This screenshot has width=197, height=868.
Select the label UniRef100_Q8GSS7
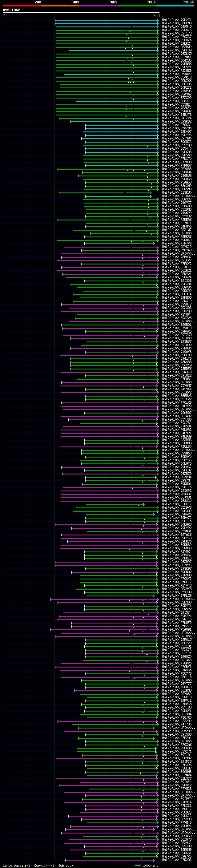[x=176, y=199]
